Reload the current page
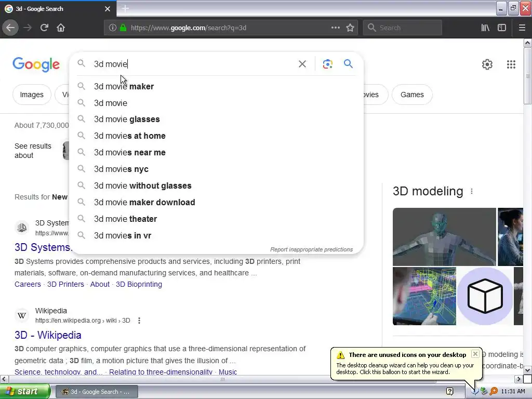This screenshot has height=399, width=532. click(x=44, y=28)
